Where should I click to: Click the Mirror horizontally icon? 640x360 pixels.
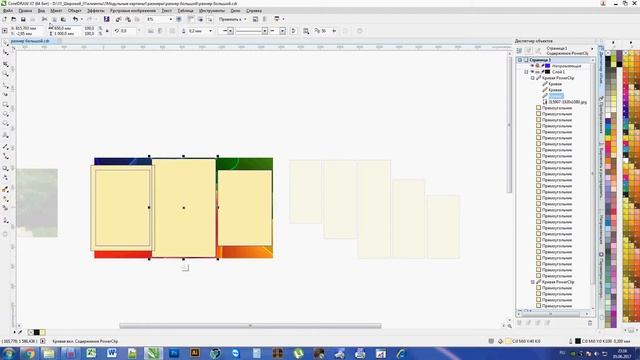pyautogui.click(x=150, y=31)
